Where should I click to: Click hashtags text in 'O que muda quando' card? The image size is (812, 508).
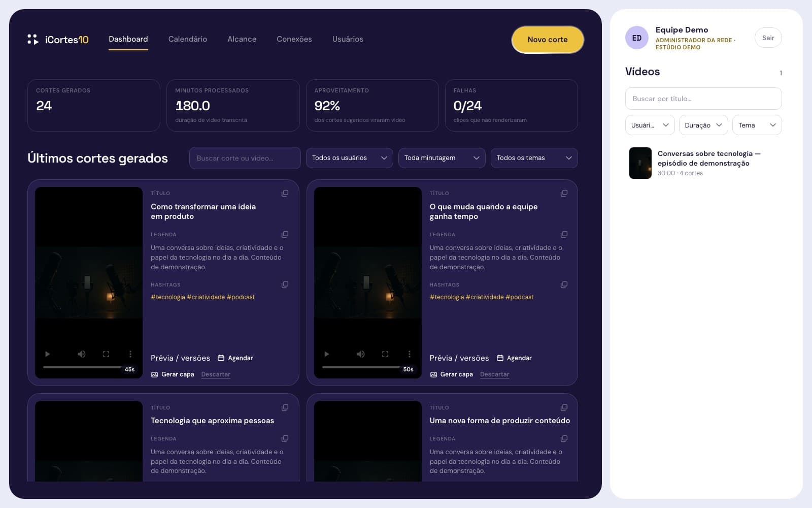482,297
